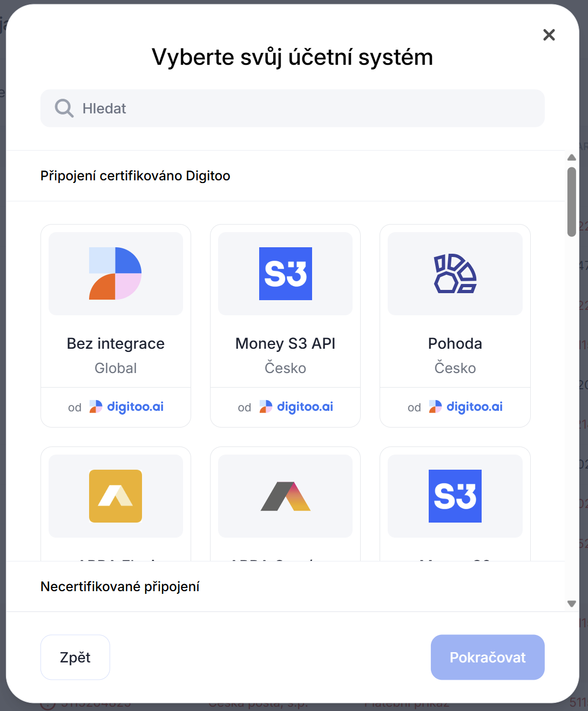Click the Bez integrace logo icon
The height and width of the screenshot is (711, 588).
[116, 273]
